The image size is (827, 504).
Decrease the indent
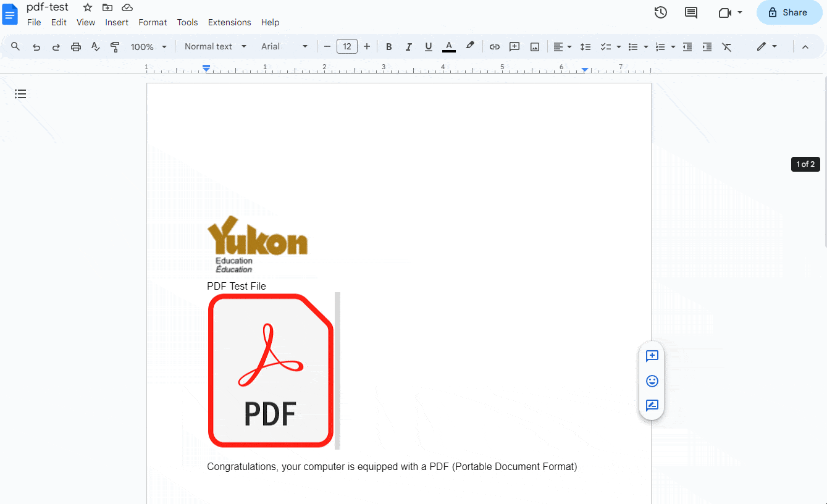click(687, 46)
